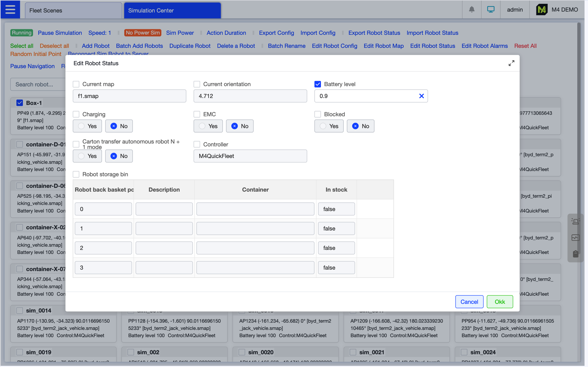588x367 pixels.
Task: Open the activity monitor side icon
Action: pyautogui.click(x=575, y=238)
